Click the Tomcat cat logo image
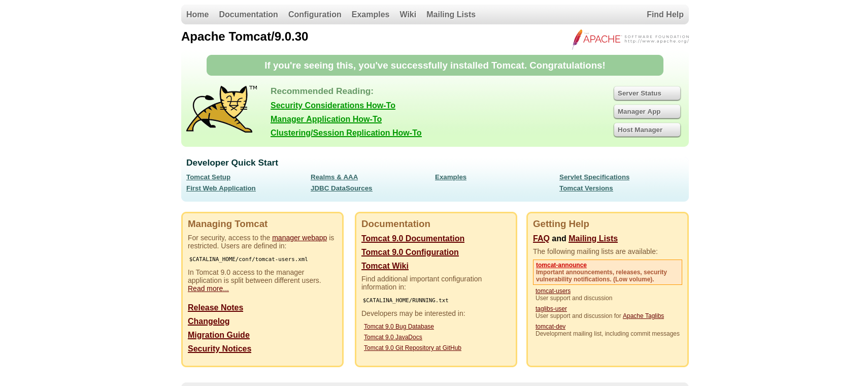The width and height of the screenshot is (868, 386). [x=222, y=109]
